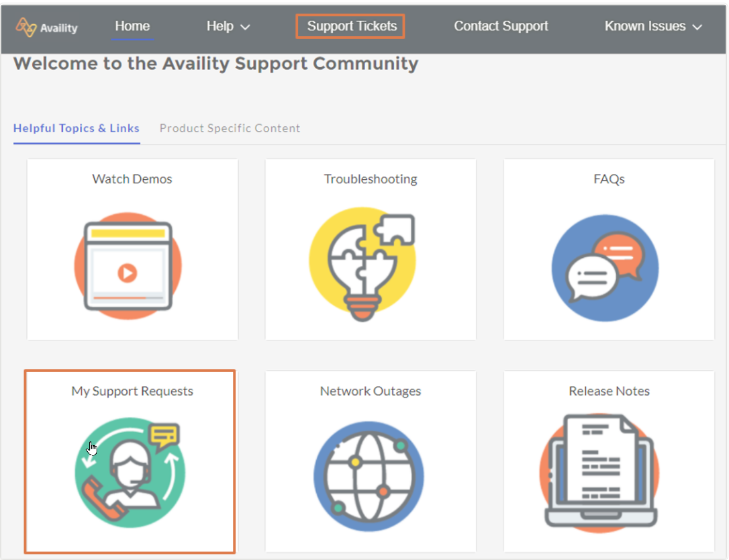Open the Network Outages globe icon
This screenshot has width=729, height=560.
(369, 475)
